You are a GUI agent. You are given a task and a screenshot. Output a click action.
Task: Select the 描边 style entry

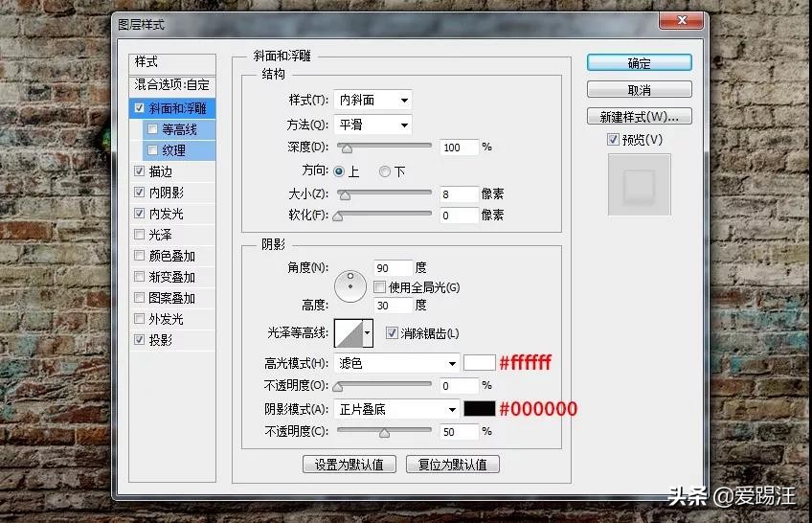tap(161, 171)
